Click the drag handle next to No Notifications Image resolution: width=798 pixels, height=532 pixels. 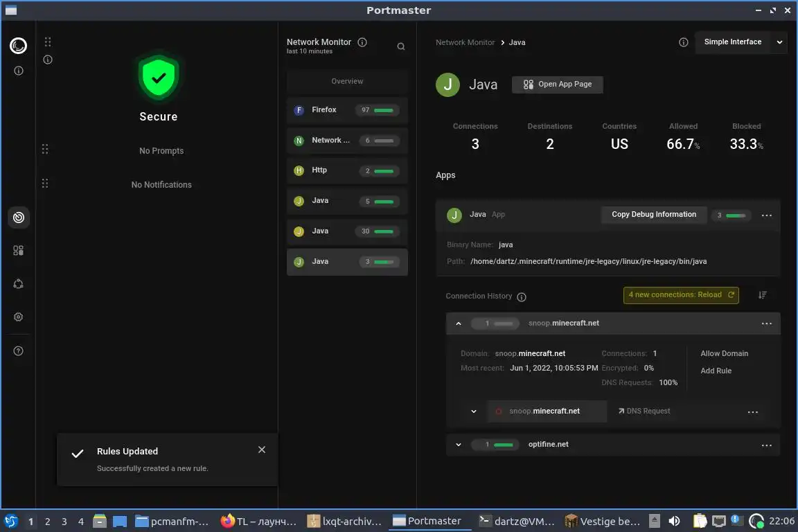(45, 184)
